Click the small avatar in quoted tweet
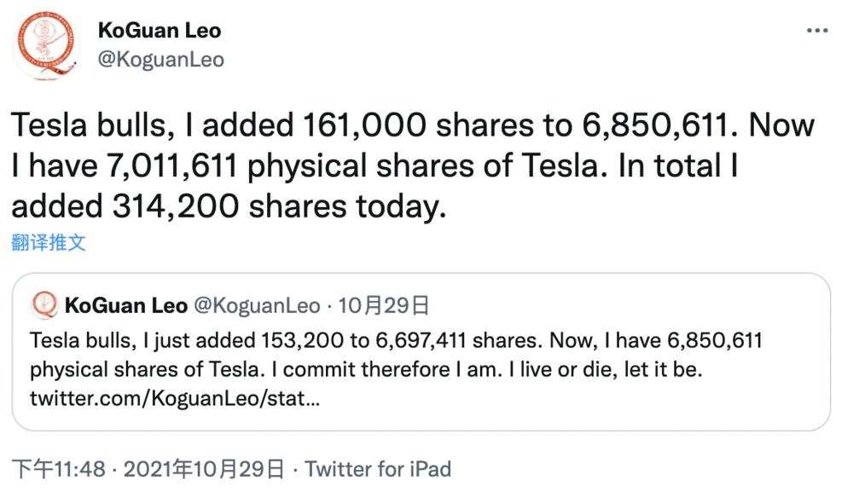The width and height of the screenshot is (853, 504). point(44,305)
